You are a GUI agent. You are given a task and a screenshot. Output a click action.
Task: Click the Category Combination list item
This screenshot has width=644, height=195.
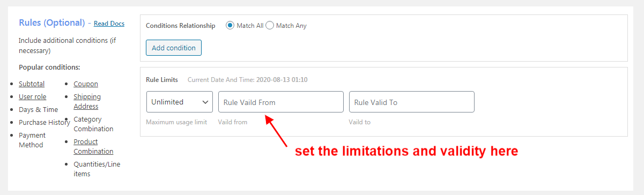pyautogui.click(x=93, y=124)
